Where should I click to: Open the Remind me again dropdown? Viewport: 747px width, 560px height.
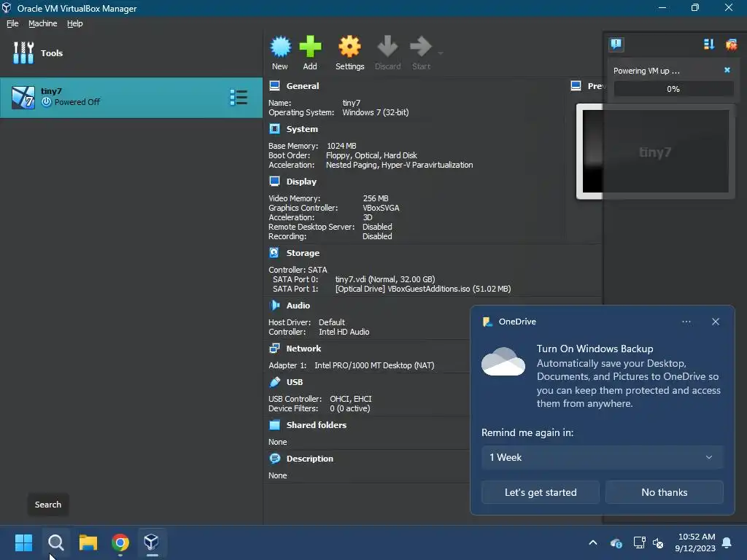pyautogui.click(x=602, y=457)
